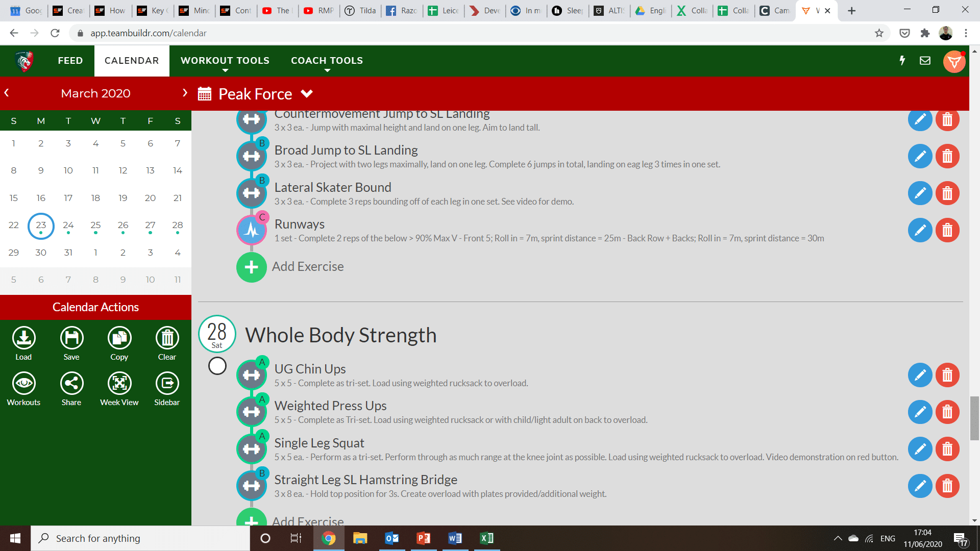This screenshot has height=551, width=980.
Task: Click the vertical page scrollbar thumb
Action: click(x=974, y=417)
